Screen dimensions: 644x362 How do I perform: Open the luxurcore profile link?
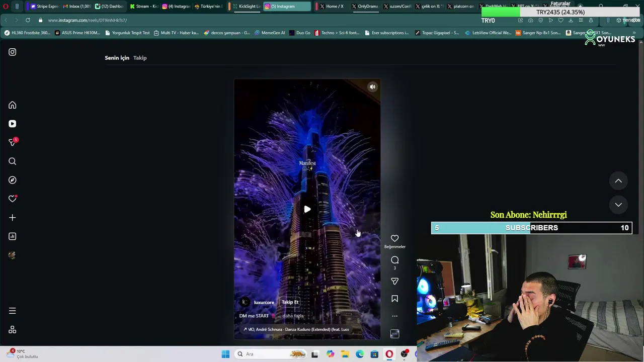tap(264, 302)
